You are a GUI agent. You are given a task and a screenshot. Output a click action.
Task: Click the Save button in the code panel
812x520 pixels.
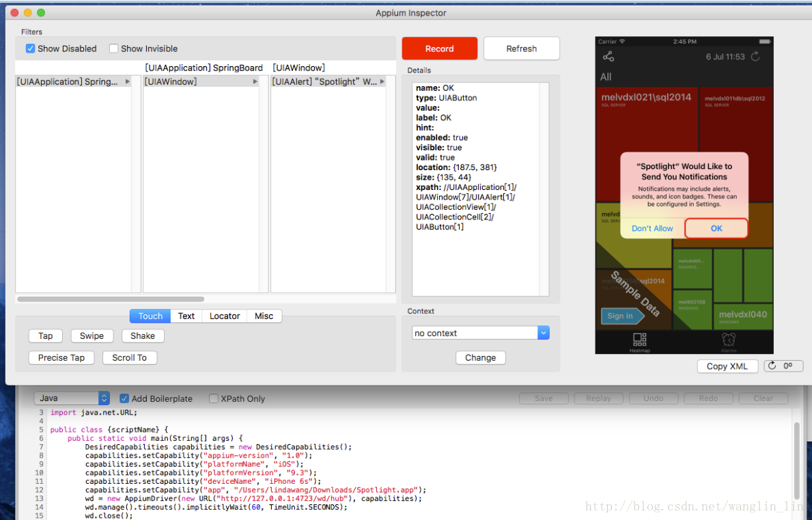(x=544, y=398)
